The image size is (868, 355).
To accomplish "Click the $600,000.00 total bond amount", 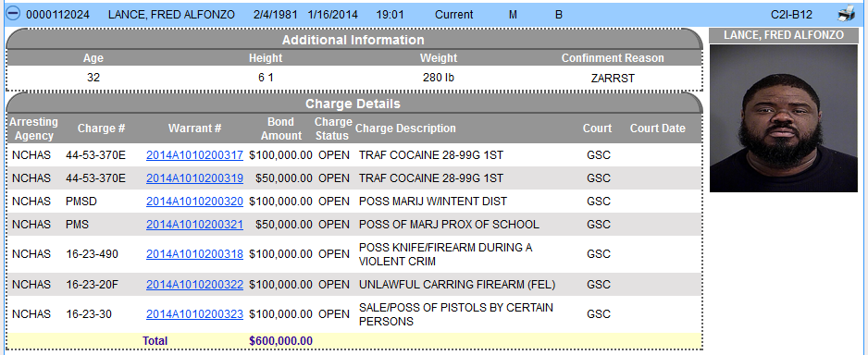I will (280, 340).
